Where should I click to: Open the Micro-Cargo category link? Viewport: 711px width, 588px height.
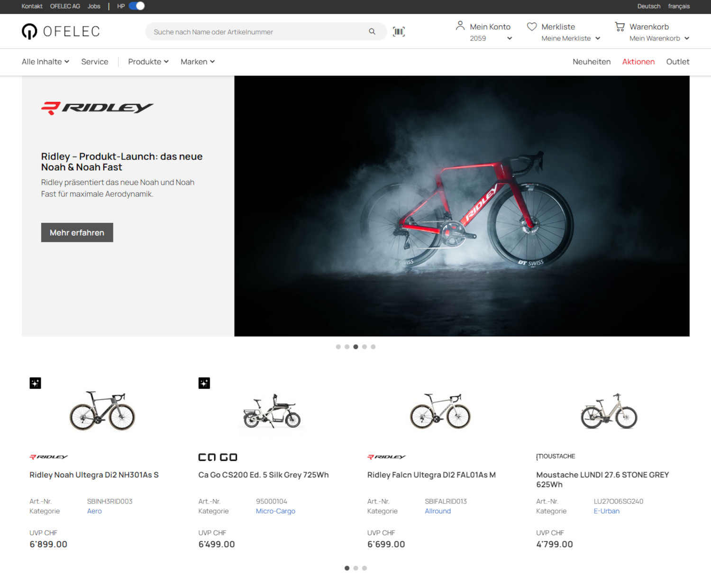(275, 511)
